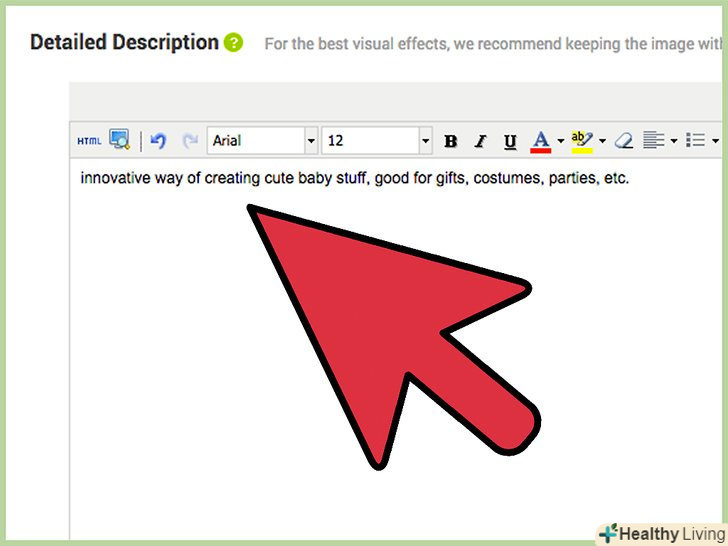Click the text alignment icon
This screenshot has width=728, height=546.
[x=653, y=140]
